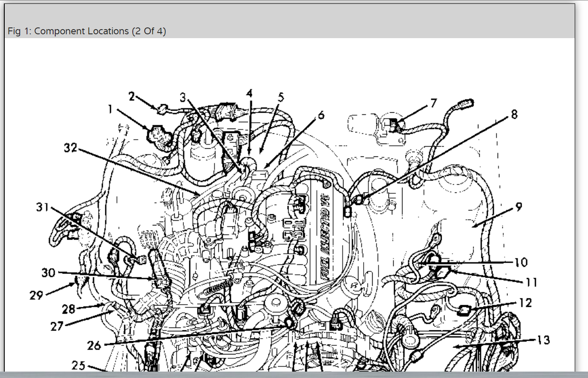Click the 'FUEL INJECTED V6' engine cover text

click(x=325, y=237)
